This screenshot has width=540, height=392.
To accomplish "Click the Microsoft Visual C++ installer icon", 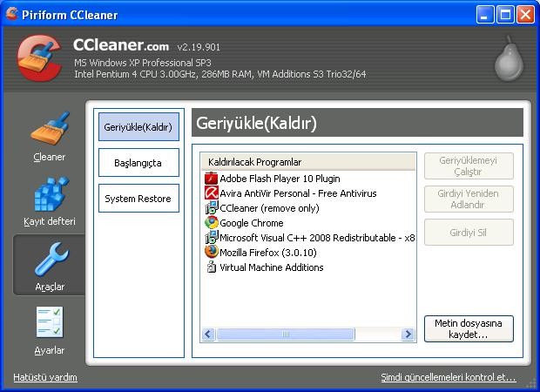I will [x=211, y=237].
